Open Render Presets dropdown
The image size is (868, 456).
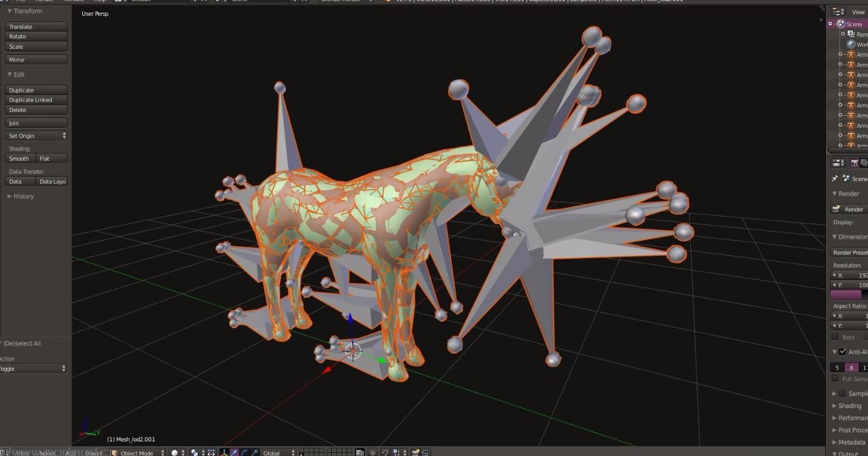tap(850, 252)
